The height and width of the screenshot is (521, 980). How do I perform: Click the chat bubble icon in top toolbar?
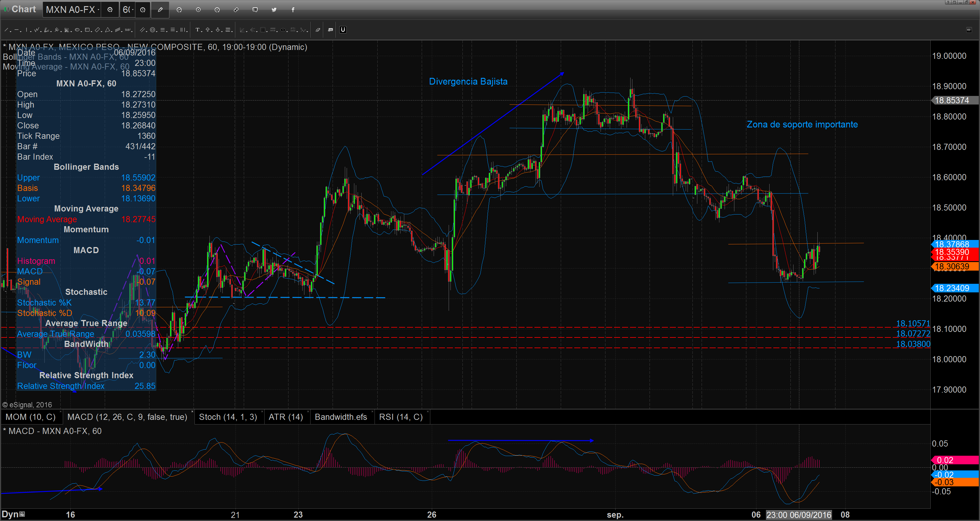click(255, 10)
